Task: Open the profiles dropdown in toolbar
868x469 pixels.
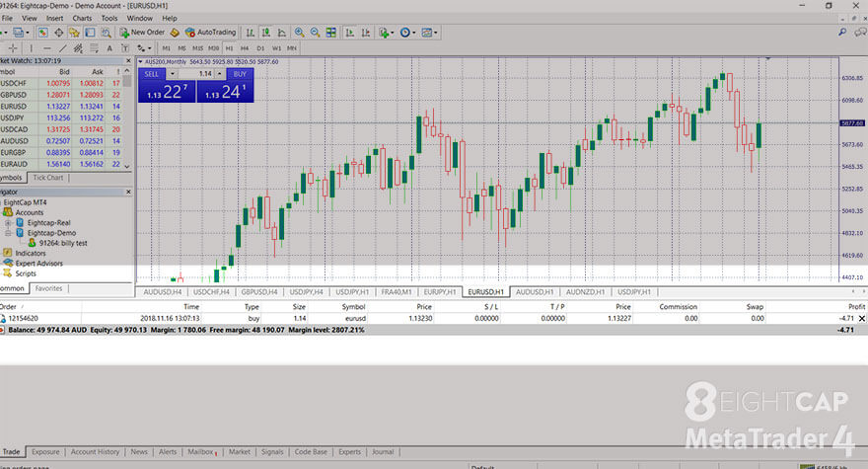Action: point(21,33)
